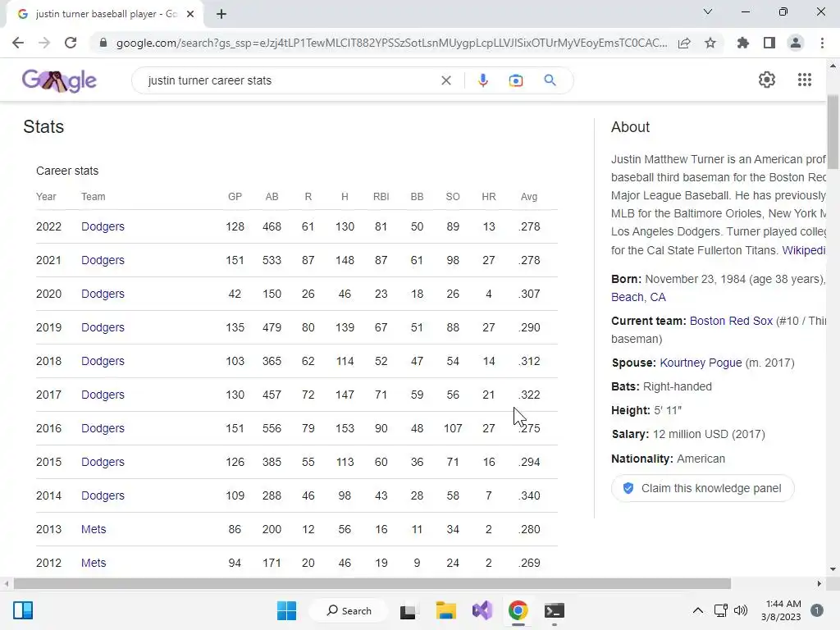Click the vertical page scrollbar thumb
The width and height of the screenshot is (840, 630).
[x=833, y=131]
